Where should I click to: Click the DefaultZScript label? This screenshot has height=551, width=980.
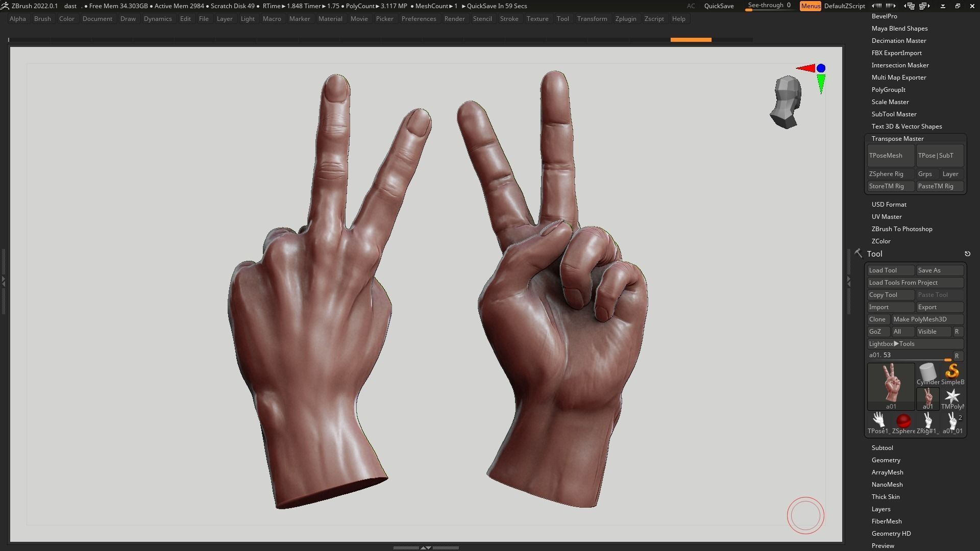pos(844,6)
